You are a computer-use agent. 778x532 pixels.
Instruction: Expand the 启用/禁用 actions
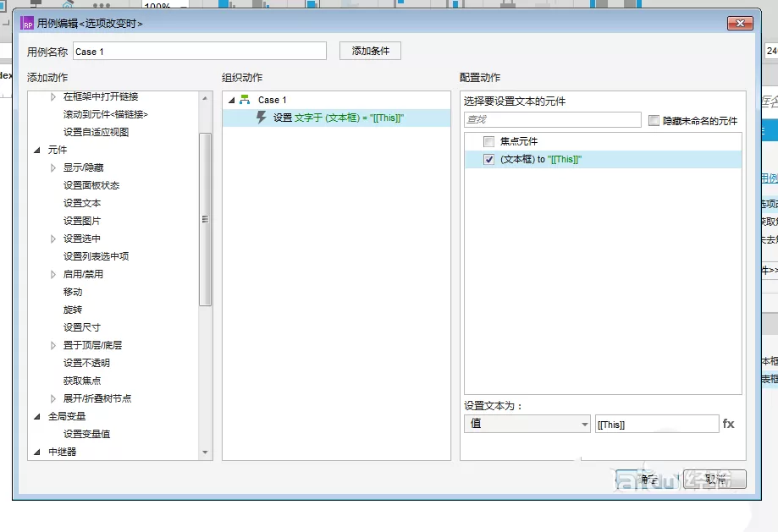53,274
